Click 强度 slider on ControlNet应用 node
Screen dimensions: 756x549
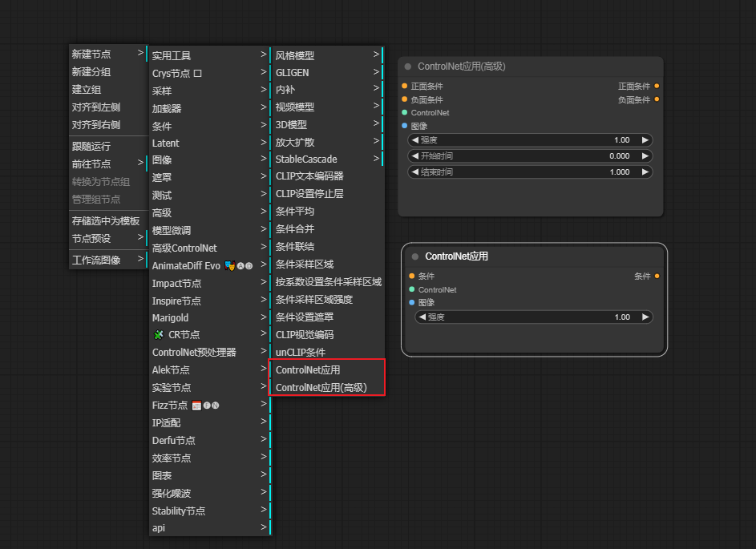point(534,317)
